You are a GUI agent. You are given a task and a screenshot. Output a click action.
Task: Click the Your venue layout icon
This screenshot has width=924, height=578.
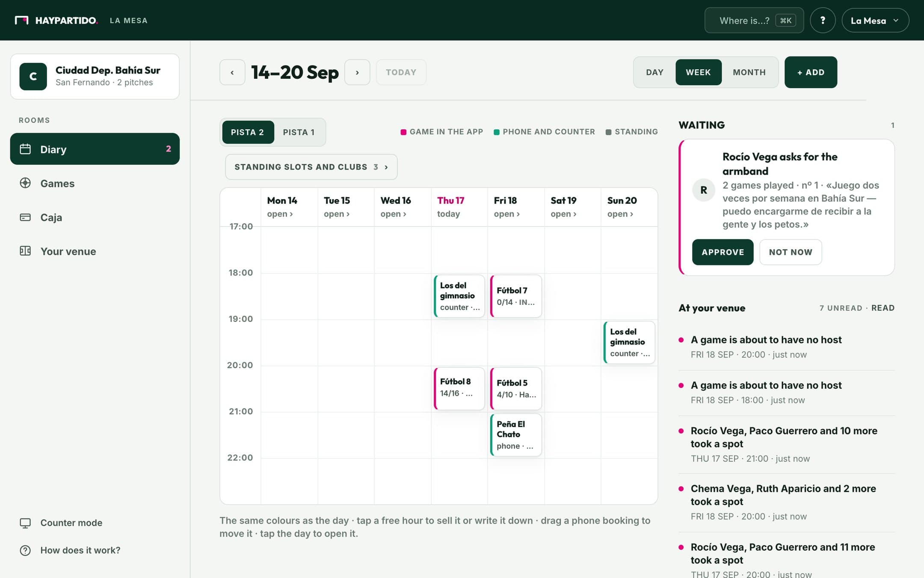click(x=25, y=251)
